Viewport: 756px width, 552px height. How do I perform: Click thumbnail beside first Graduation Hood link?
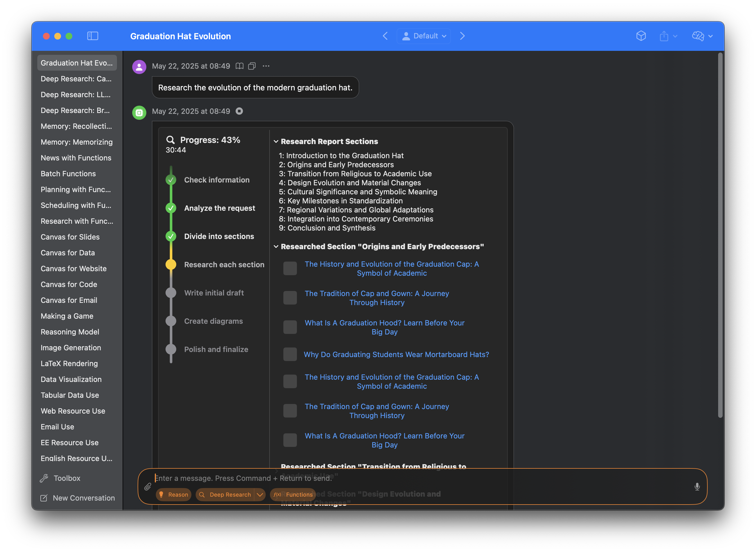point(290,327)
